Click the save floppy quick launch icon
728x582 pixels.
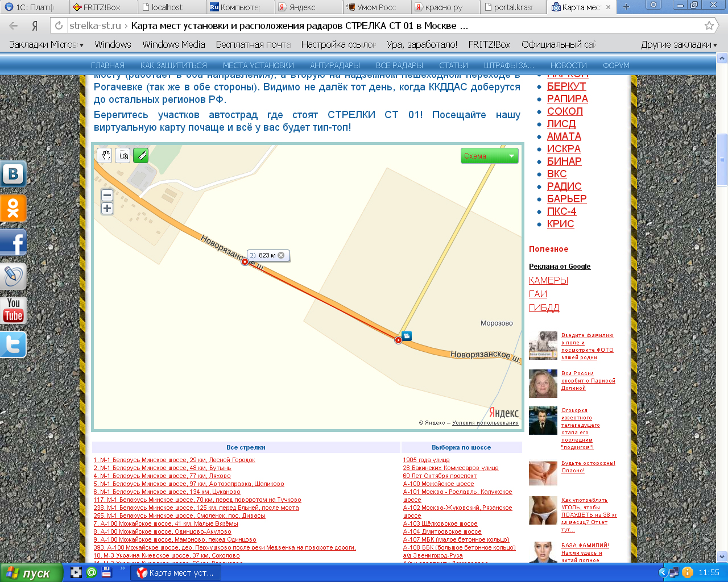coord(106,572)
